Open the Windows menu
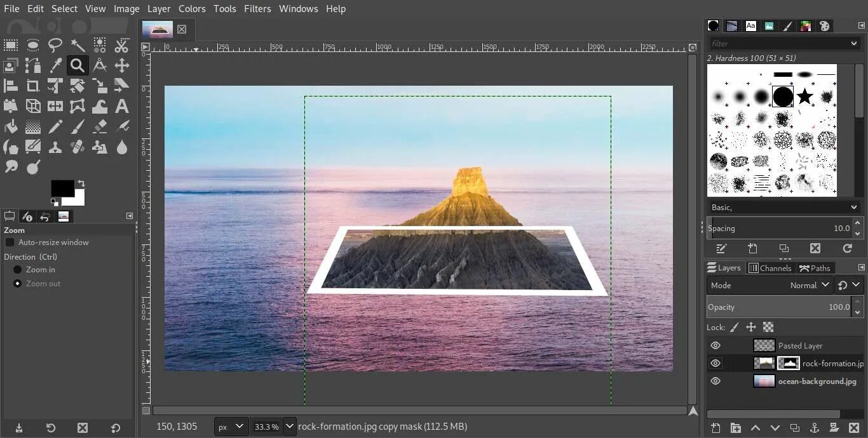This screenshot has height=438, width=868. tap(299, 9)
